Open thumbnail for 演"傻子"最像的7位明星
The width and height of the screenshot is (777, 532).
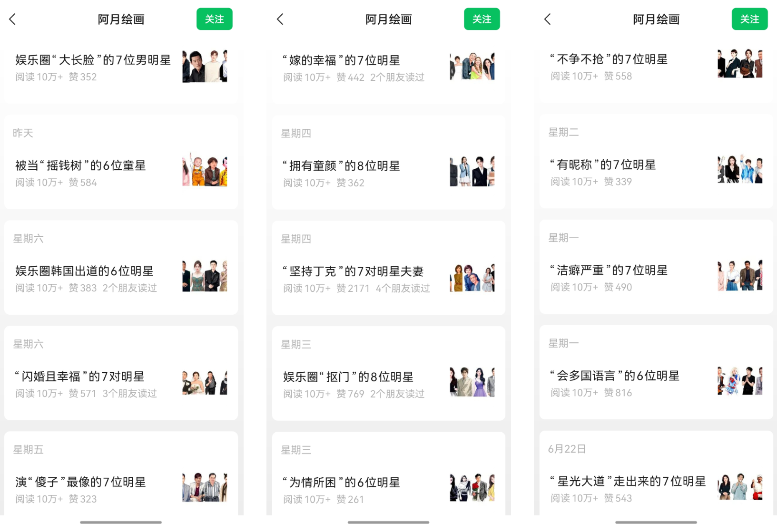[x=205, y=487]
